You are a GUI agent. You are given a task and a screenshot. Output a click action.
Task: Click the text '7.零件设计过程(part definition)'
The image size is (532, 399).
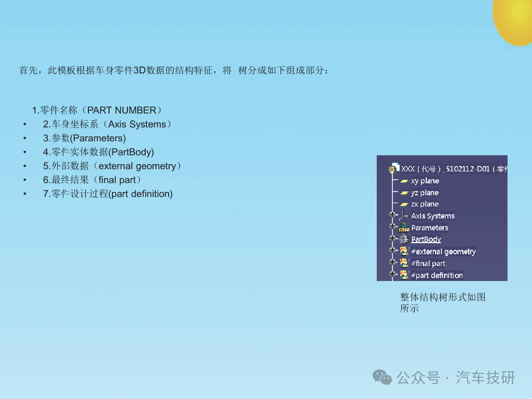pyautogui.click(x=108, y=194)
